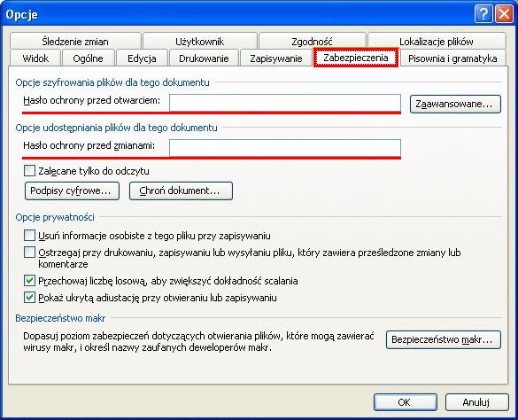Screen dimensions: 518x420
Task: Click the Podpisy cyfrowe button
Action: [72, 191]
